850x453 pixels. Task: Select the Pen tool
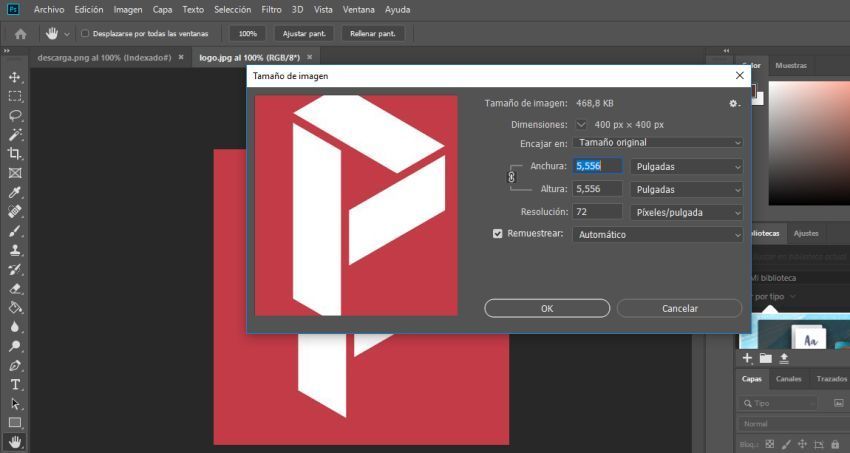coord(15,365)
